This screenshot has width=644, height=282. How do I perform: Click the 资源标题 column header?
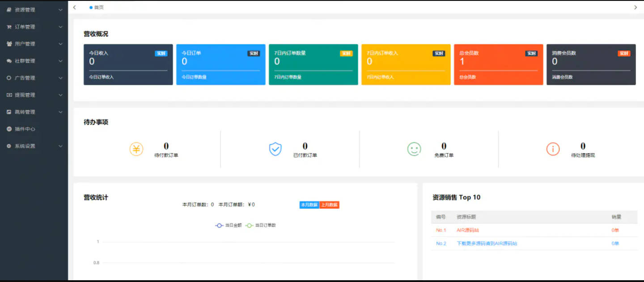click(466, 217)
